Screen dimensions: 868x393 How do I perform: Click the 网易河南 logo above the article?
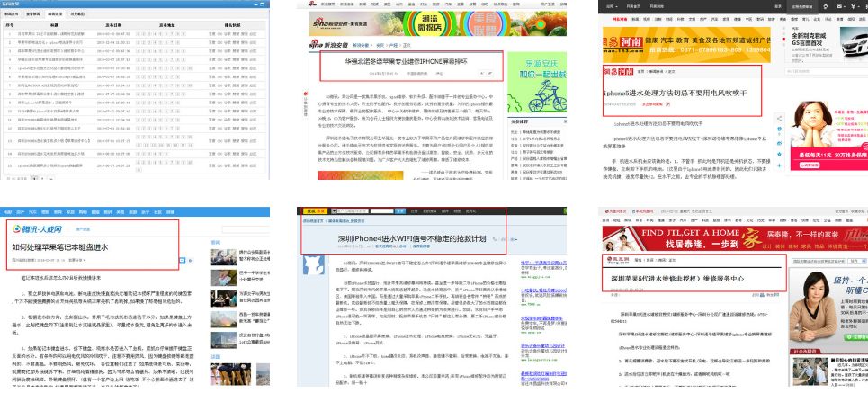(x=618, y=71)
